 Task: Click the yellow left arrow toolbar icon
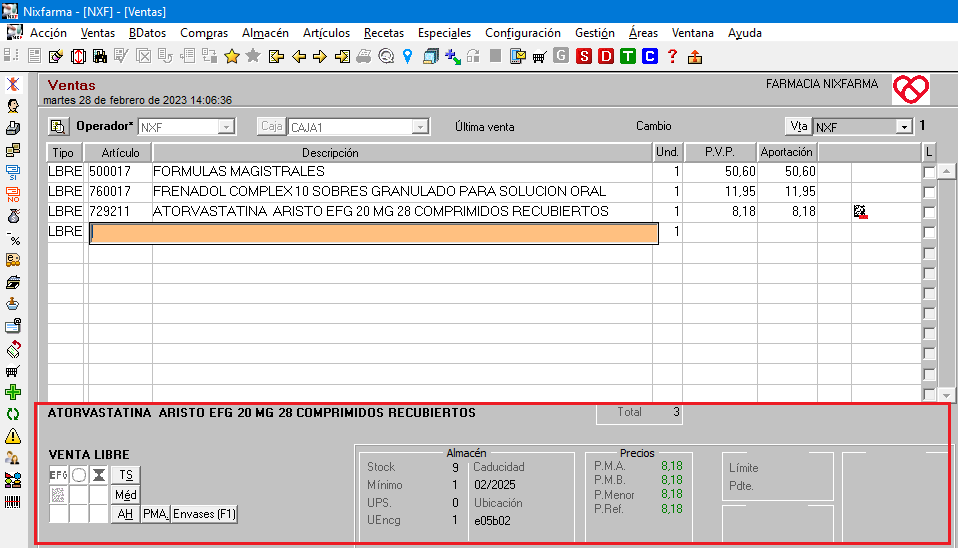tap(299, 57)
